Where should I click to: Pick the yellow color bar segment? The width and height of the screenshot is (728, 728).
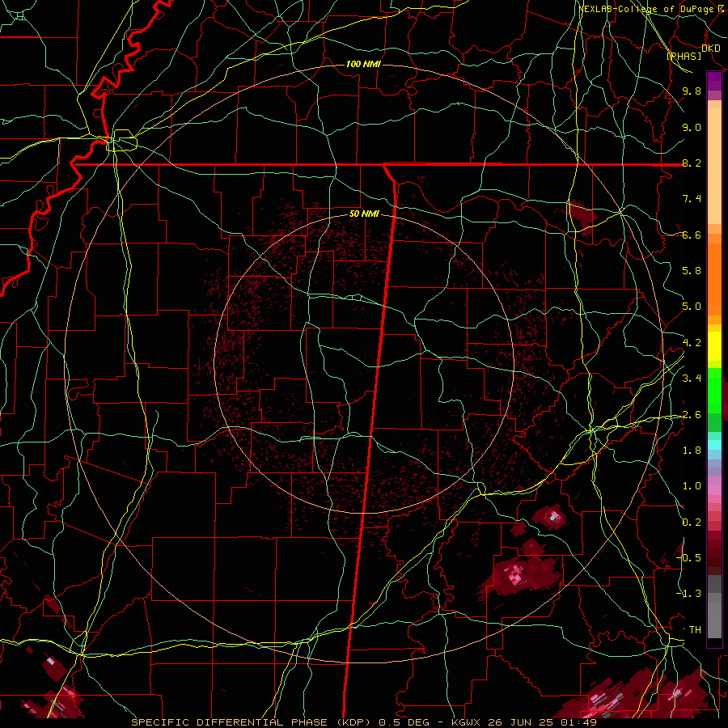(x=714, y=346)
